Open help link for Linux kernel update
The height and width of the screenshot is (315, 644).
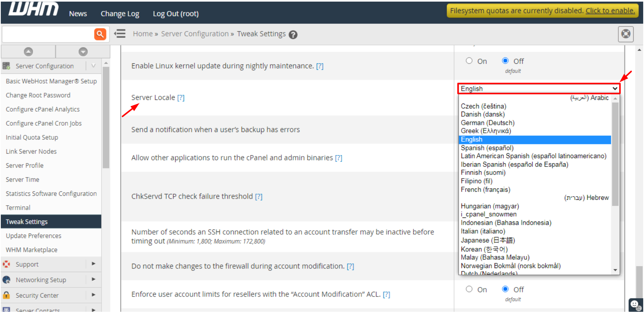(x=320, y=66)
